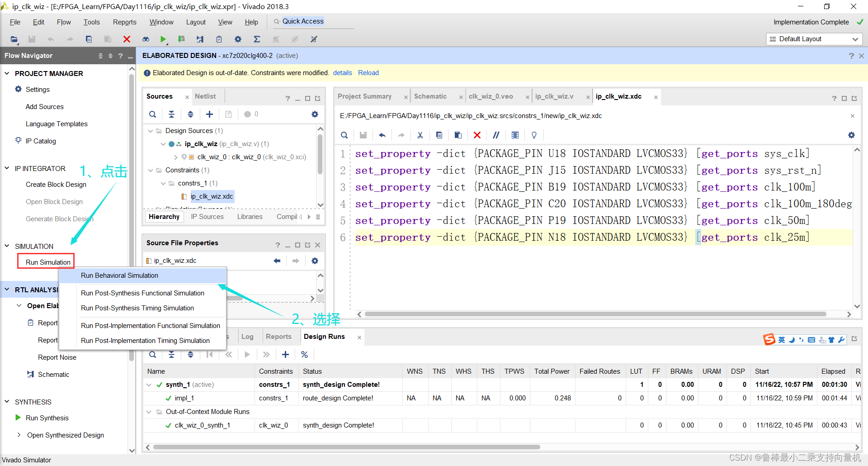Click the Add Sources plus icon
868x466 pixels.
point(209,114)
